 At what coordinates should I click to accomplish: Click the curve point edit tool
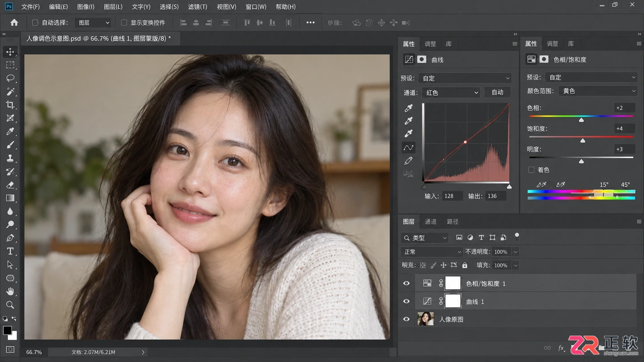tap(408, 147)
